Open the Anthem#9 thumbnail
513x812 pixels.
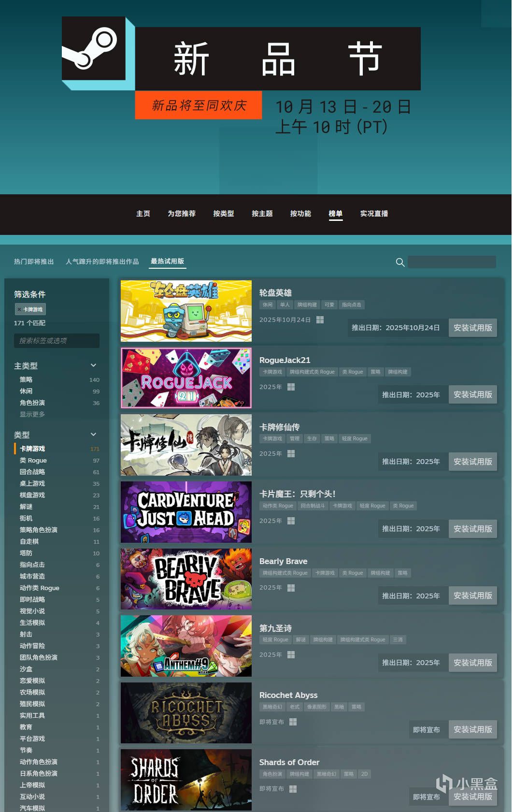pyautogui.click(x=186, y=646)
